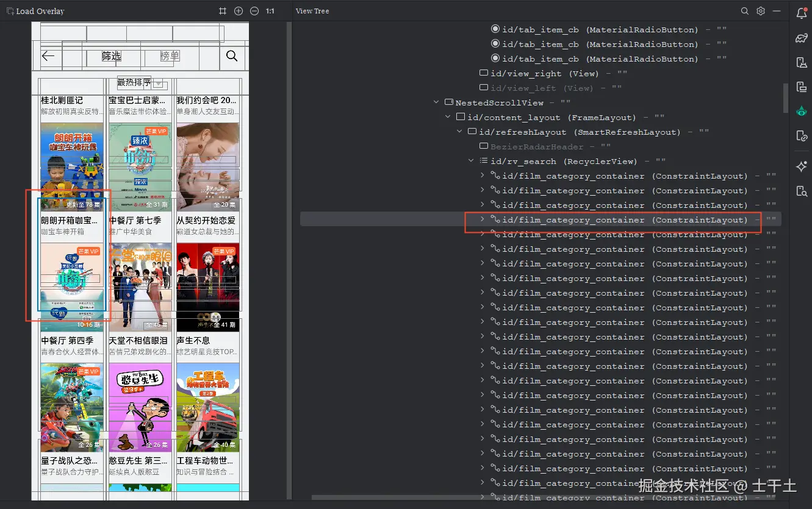This screenshot has width=812, height=509.
Task: Click the 声生不息 title text
Action: click(193, 340)
